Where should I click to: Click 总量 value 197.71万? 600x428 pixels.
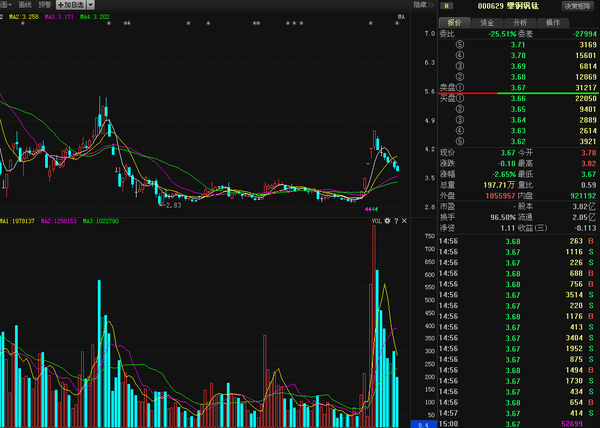499,185
